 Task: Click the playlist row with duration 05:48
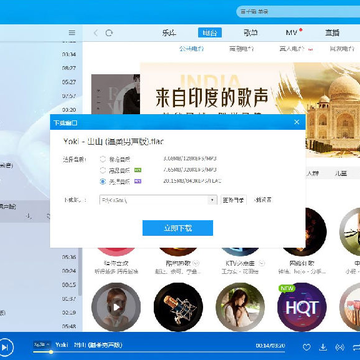click(41, 326)
